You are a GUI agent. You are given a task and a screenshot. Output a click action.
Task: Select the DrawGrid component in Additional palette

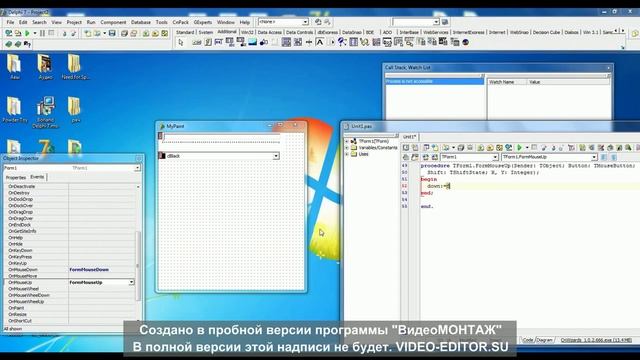tap(241, 42)
